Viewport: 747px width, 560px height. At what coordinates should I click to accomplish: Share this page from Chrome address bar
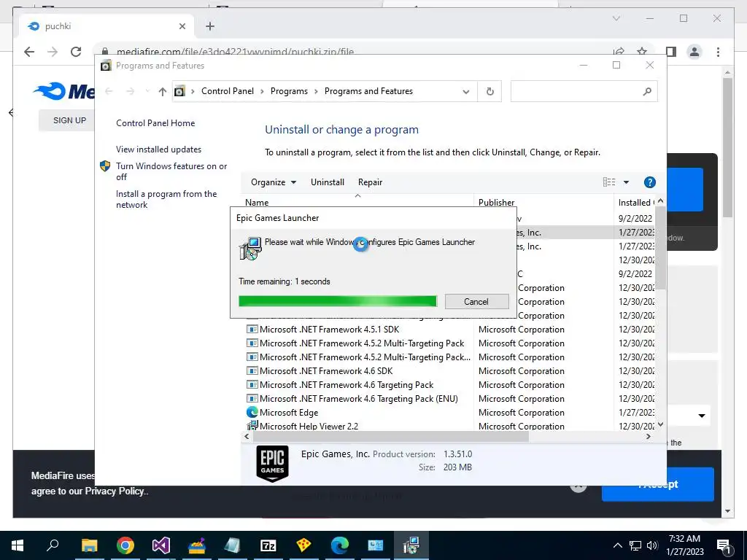tap(619, 51)
